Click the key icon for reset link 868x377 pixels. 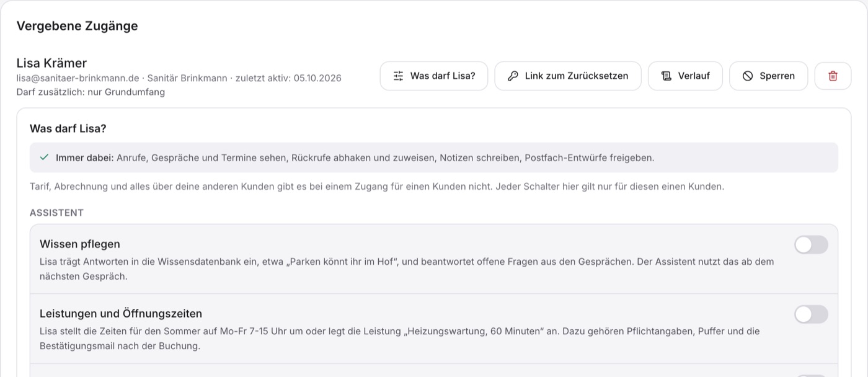(x=513, y=76)
